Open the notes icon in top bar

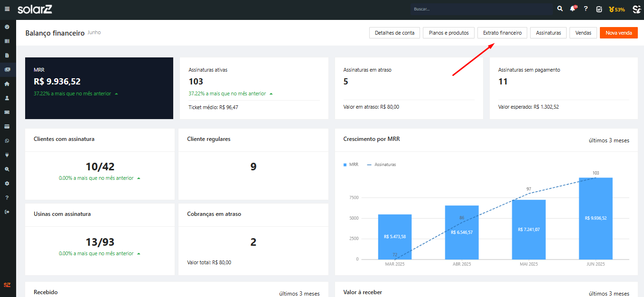(x=599, y=9)
